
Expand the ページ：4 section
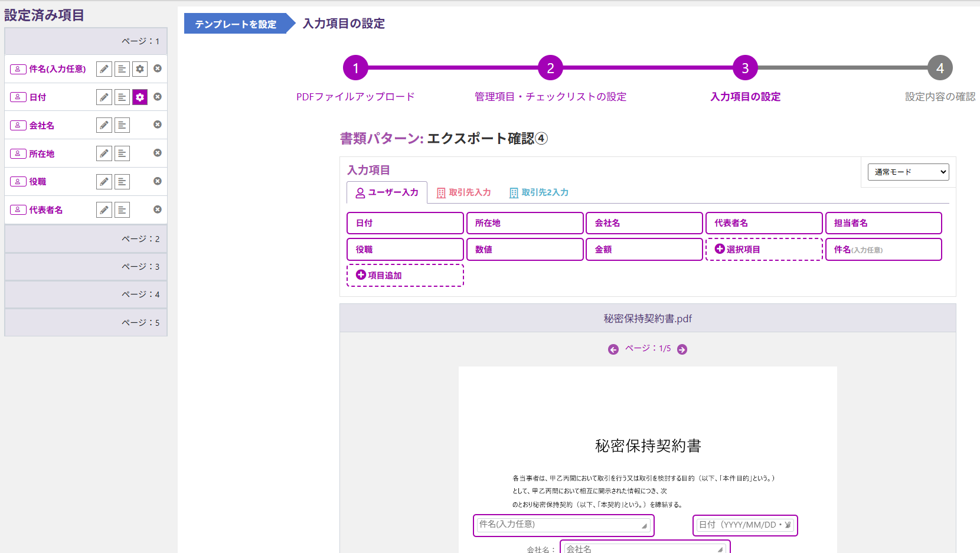click(86, 295)
